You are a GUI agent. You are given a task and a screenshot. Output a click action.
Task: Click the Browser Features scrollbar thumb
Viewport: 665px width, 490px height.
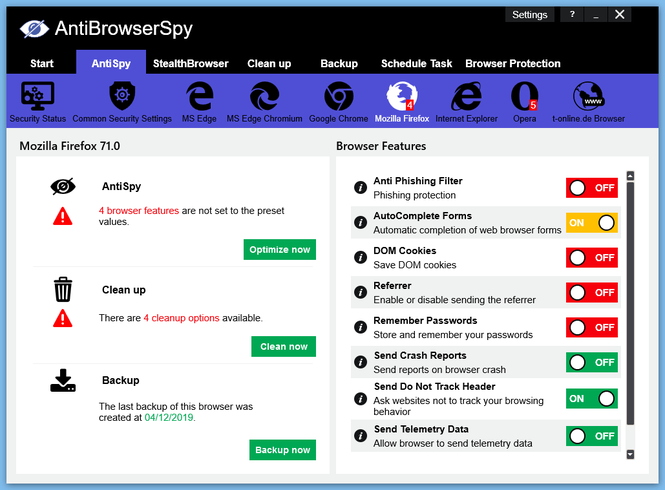(x=630, y=303)
